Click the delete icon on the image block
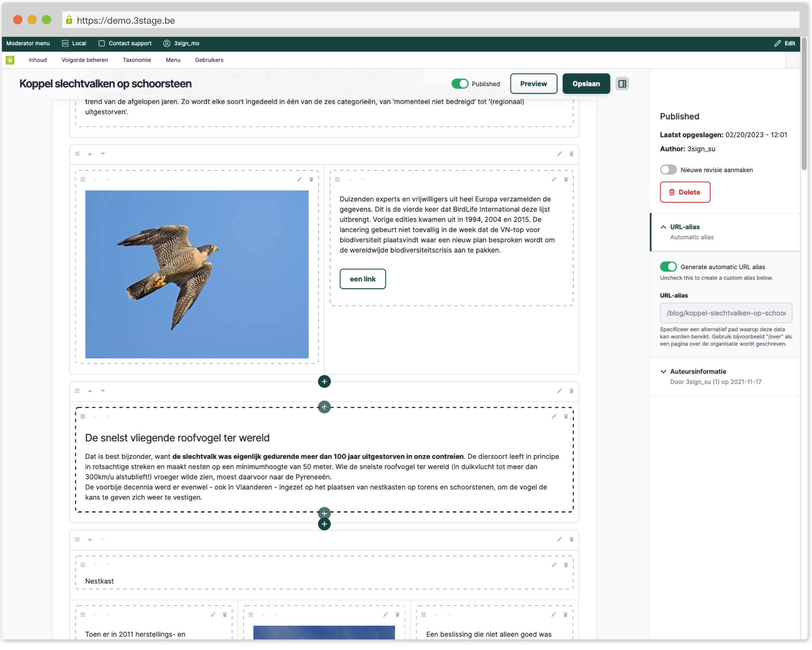 (x=311, y=179)
